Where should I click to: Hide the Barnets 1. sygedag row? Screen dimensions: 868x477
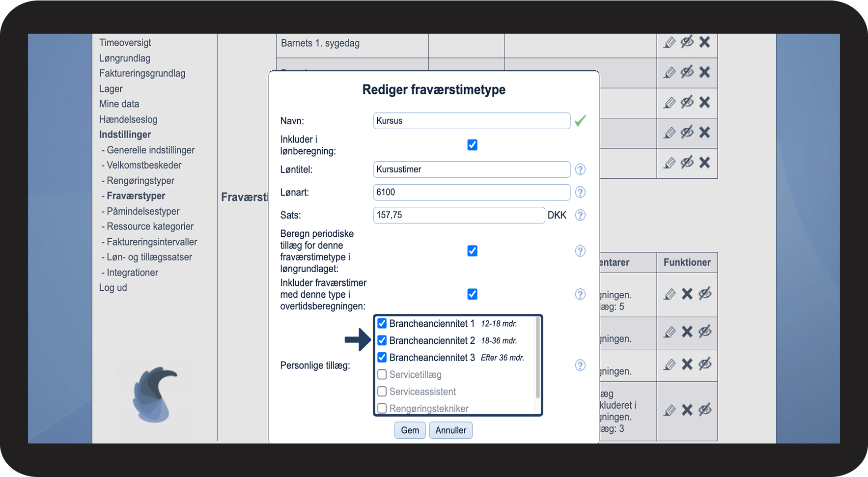pos(687,42)
